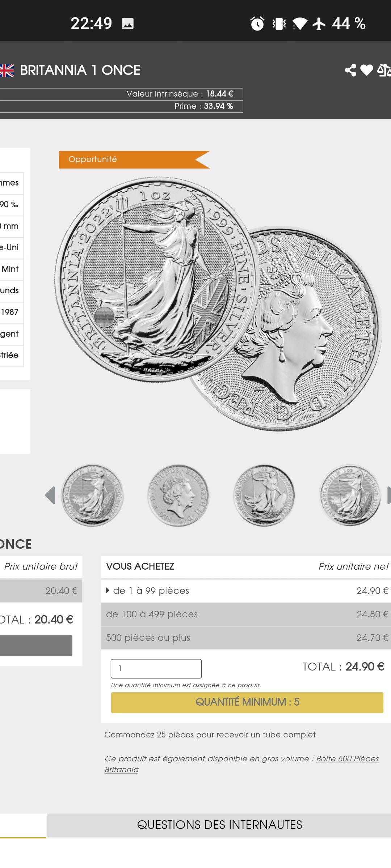Open the 'Boite 500 Pièces Britannia' link
This screenshot has width=391, height=868.
coord(241,764)
